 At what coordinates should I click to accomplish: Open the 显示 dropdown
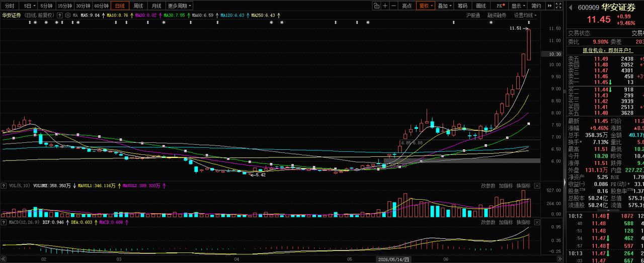(518, 6)
